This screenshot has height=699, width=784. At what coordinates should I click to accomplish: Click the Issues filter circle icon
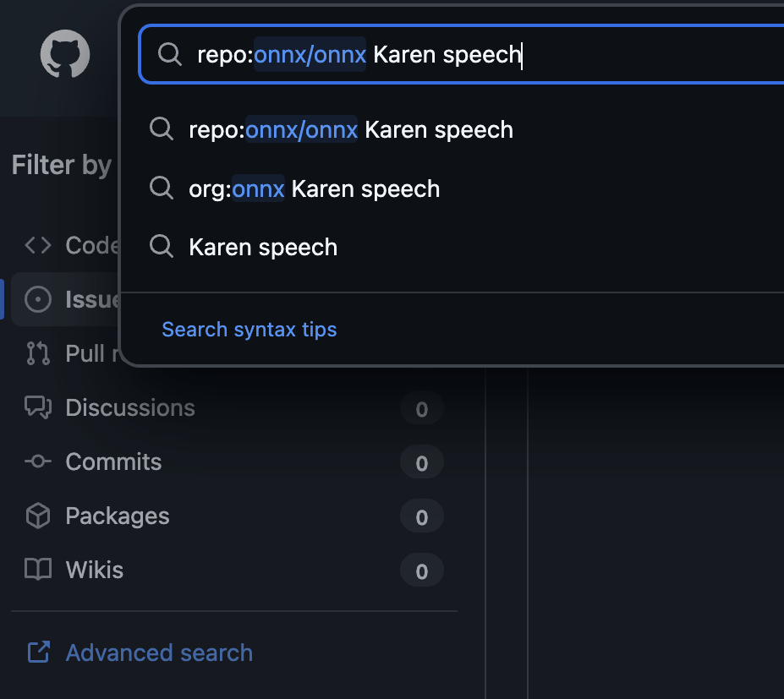coord(38,299)
